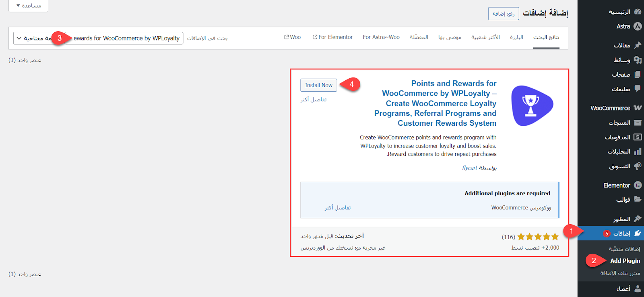This screenshot has width=644, height=297.
Task: Expand the help (مساعدة) panel
Action: point(28,6)
